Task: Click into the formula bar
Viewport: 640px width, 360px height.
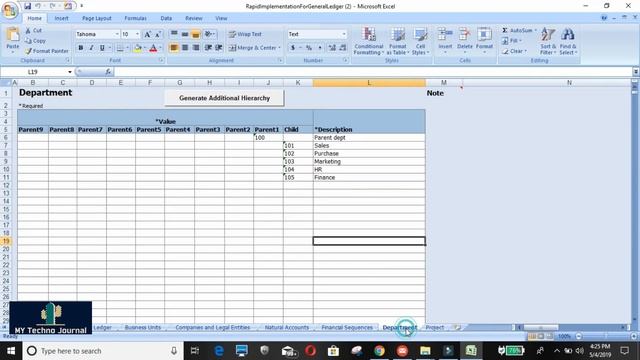Action: click(x=372, y=72)
